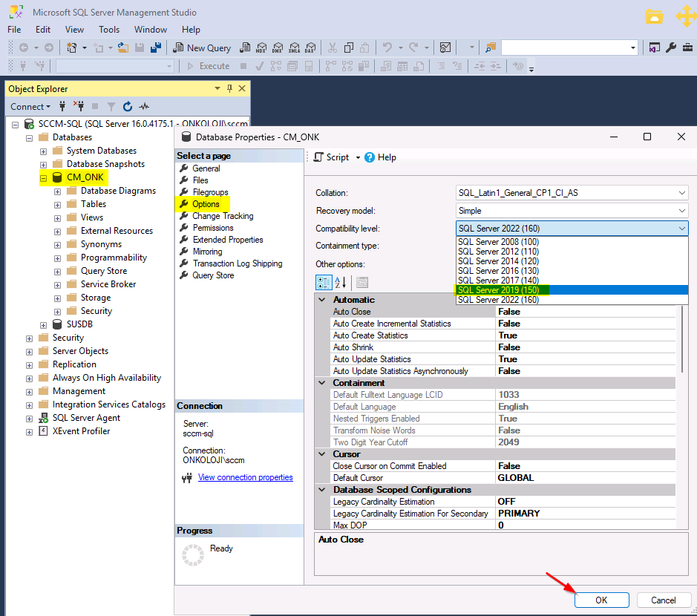Collapse Database Scoped Configurations category
The width and height of the screenshot is (697, 616).
point(322,489)
